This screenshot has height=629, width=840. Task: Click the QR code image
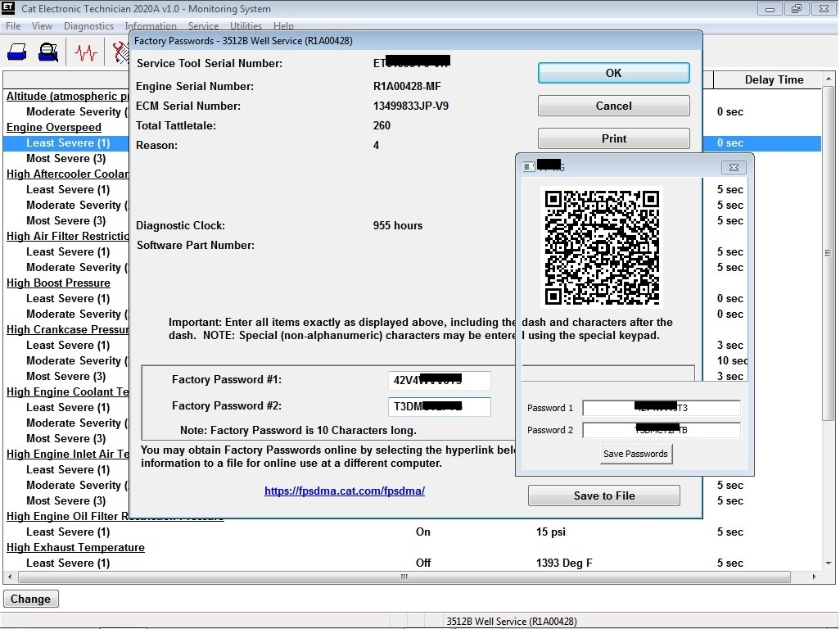(603, 247)
